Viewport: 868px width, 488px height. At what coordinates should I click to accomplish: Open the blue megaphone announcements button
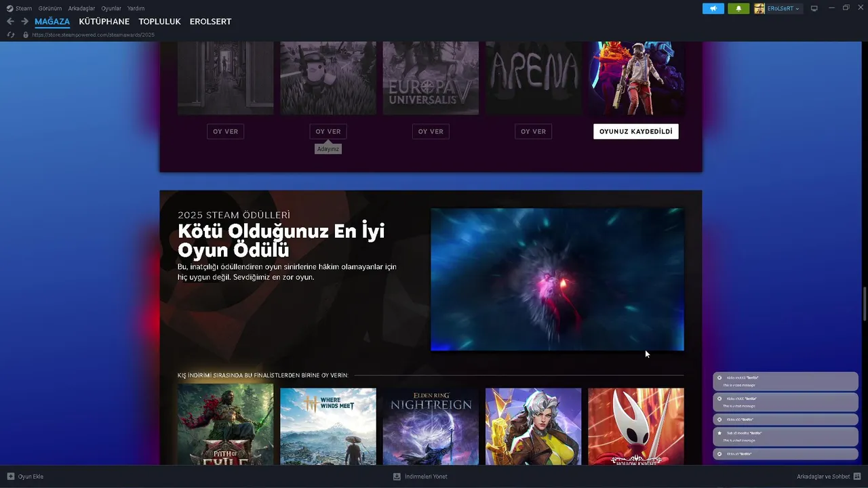point(713,8)
